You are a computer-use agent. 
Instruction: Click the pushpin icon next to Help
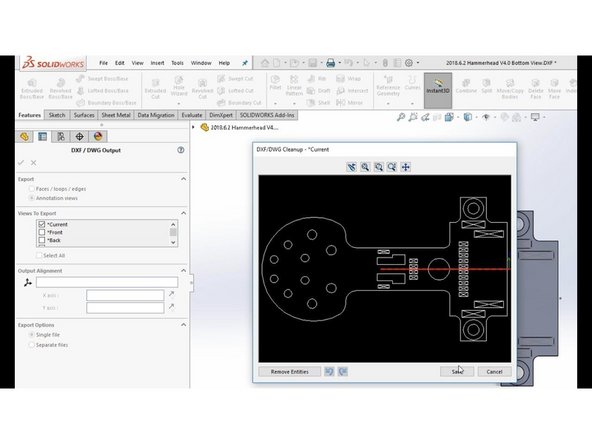click(x=245, y=63)
